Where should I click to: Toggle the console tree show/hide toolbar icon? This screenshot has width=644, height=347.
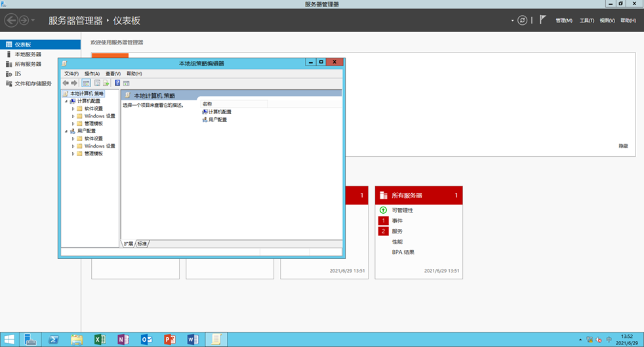click(x=86, y=83)
